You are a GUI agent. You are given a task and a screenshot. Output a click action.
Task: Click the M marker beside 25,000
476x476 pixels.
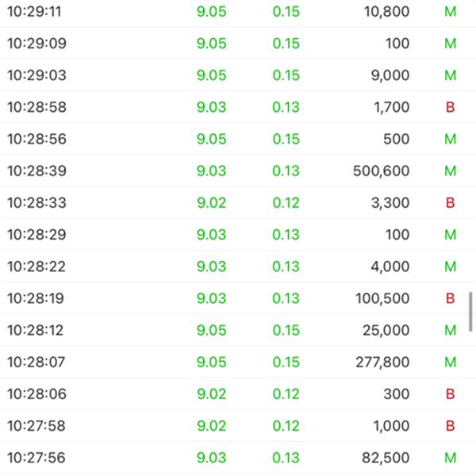451,330
